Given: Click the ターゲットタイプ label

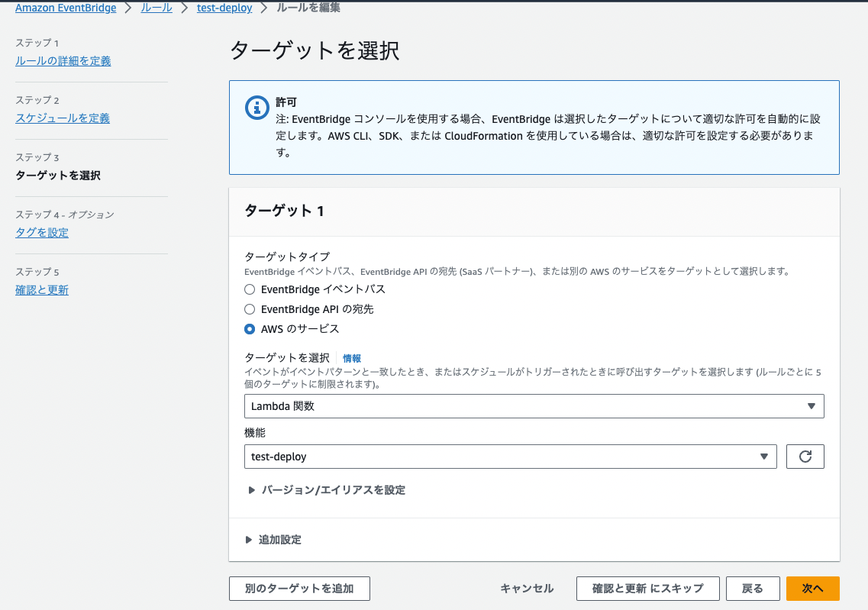Looking at the screenshot, I should 287,257.
